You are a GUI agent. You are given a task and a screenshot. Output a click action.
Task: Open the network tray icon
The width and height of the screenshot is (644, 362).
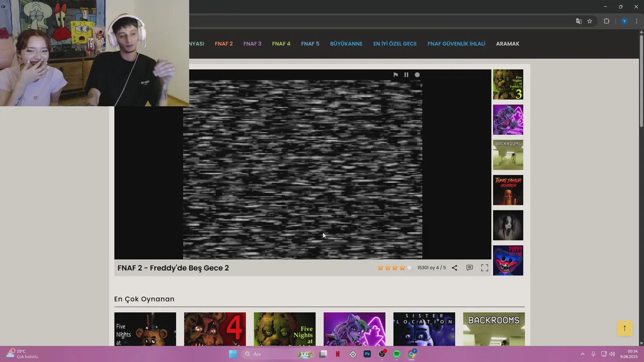pos(604,354)
